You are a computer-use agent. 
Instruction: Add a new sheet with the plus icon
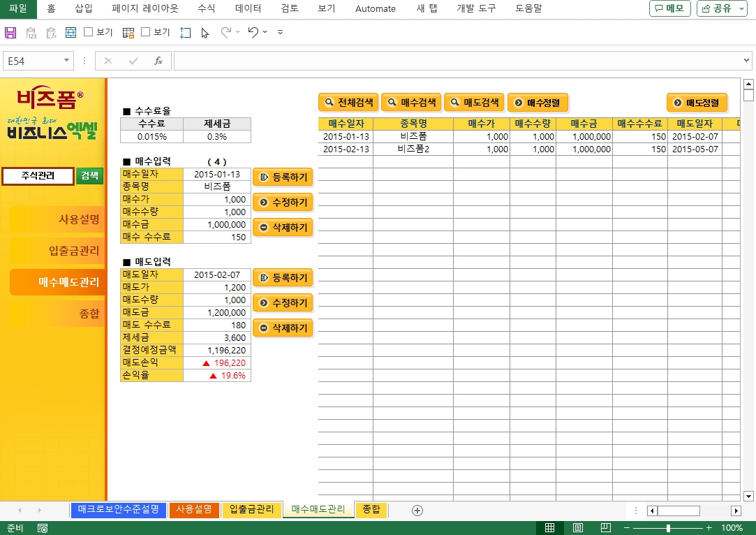[417, 511]
